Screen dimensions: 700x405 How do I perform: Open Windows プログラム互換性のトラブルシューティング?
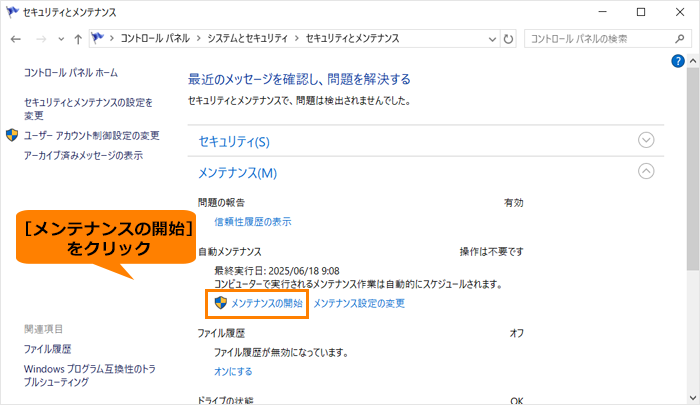(x=90, y=376)
